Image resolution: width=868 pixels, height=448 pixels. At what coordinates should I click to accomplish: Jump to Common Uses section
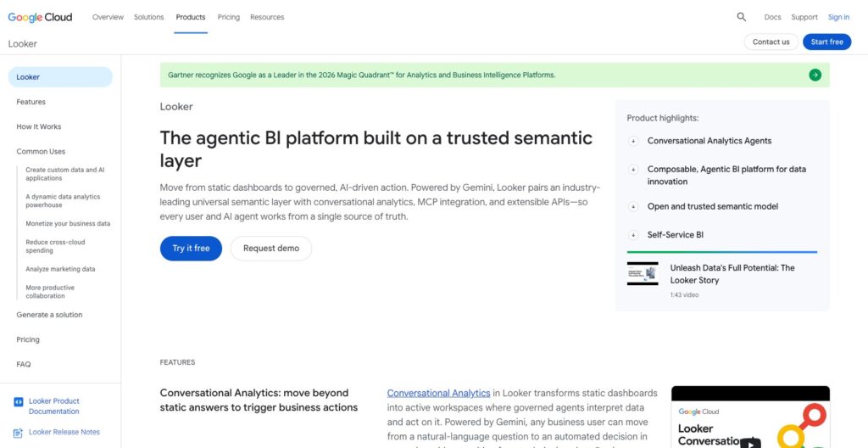41,151
